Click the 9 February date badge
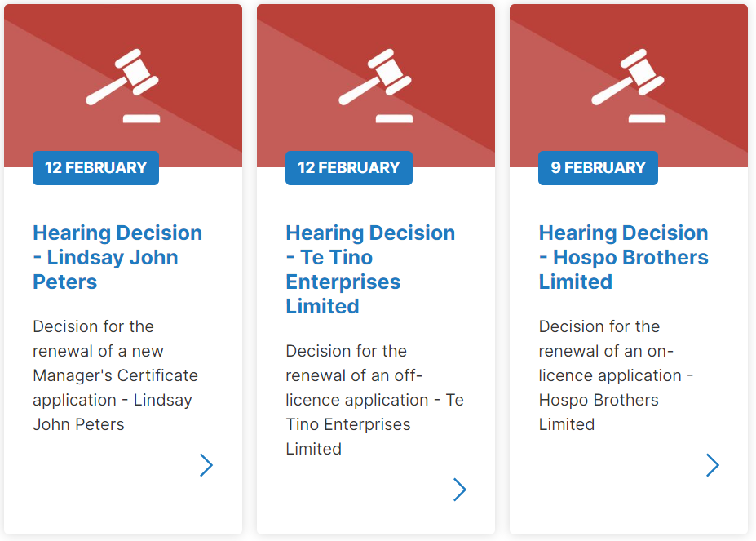Viewport: 756px width, 541px height. (599, 168)
